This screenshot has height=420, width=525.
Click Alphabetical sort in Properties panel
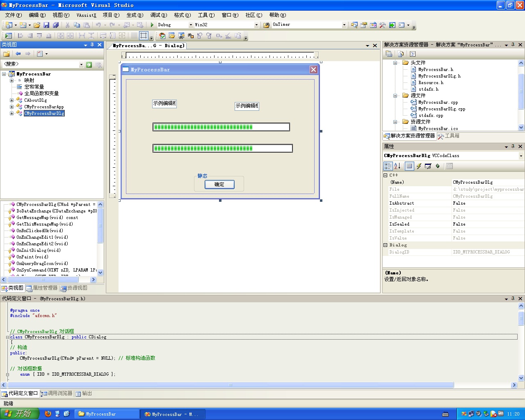(397, 166)
